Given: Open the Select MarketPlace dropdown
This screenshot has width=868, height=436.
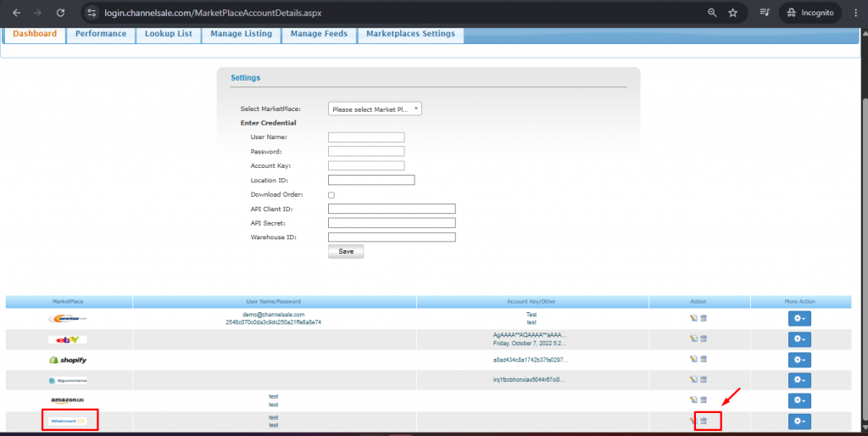Looking at the screenshot, I should (375, 109).
